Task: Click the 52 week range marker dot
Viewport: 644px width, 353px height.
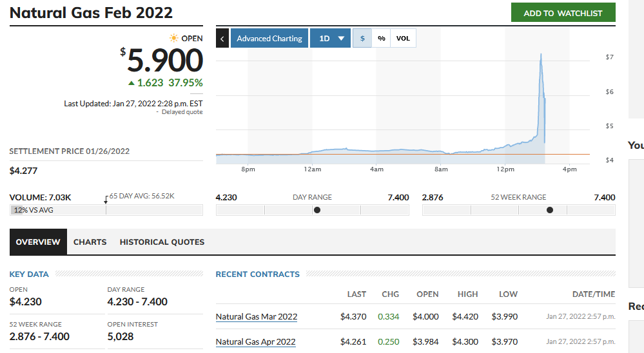Action: click(x=550, y=210)
